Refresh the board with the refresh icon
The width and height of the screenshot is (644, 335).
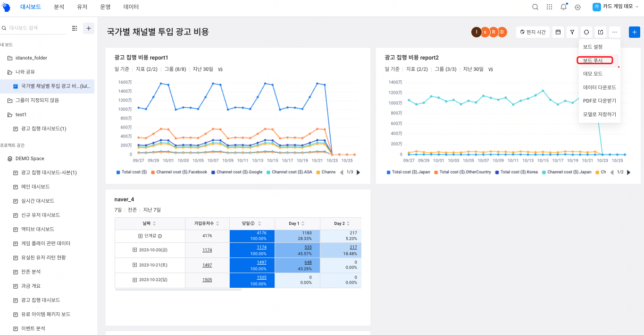point(586,32)
